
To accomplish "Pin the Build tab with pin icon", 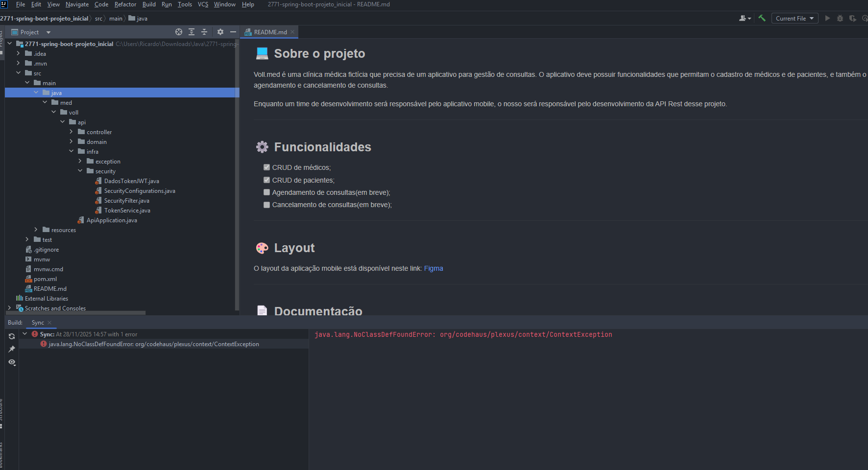I will [x=12, y=349].
